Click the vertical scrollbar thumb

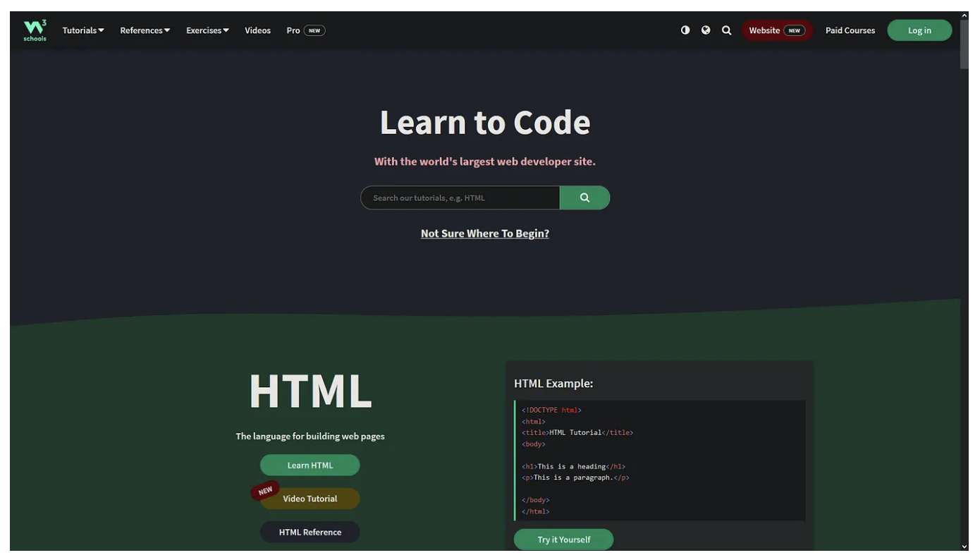click(964, 44)
